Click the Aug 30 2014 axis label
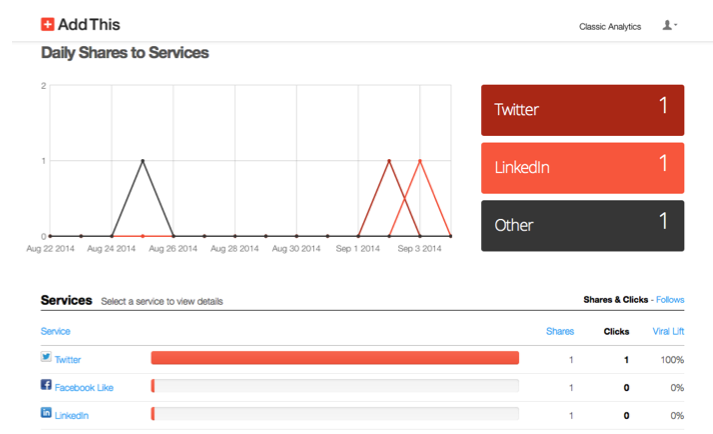Image resolution: width=713 pixels, height=434 pixels. (296, 248)
